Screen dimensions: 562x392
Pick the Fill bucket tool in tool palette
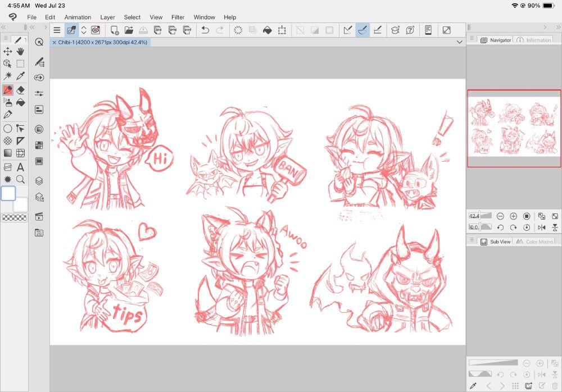coord(20,102)
